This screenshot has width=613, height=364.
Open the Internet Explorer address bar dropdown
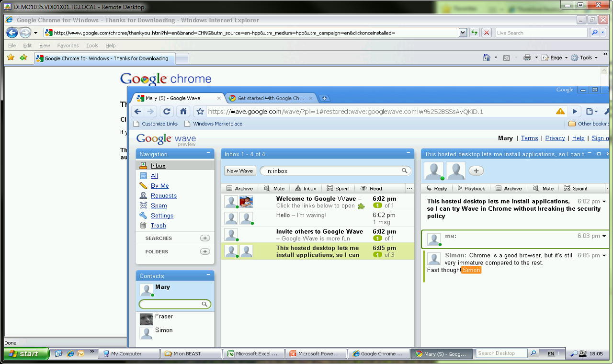pyautogui.click(x=463, y=33)
